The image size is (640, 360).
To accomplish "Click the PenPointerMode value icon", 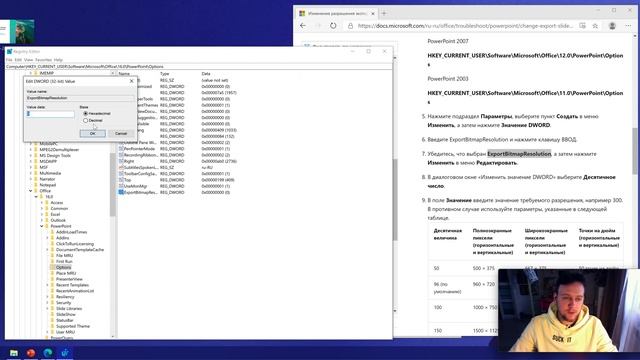I will 121,149.
